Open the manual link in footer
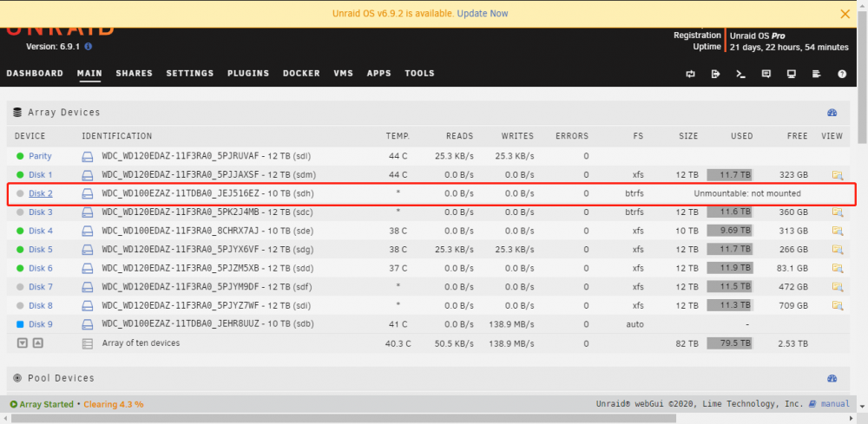Image resolution: width=868 pixels, height=424 pixels. pyautogui.click(x=833, y=404)
